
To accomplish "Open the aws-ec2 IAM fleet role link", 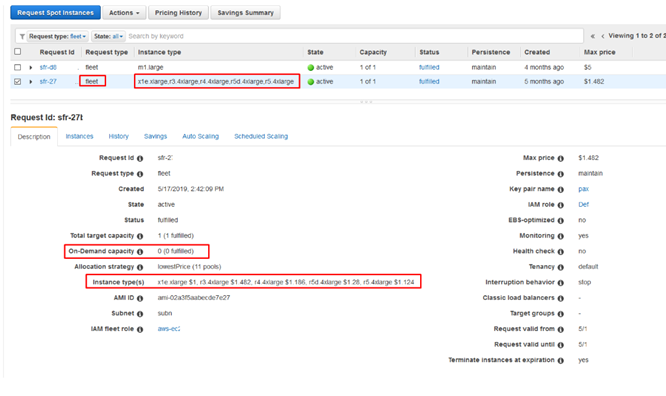I will (x=169, y=329).
